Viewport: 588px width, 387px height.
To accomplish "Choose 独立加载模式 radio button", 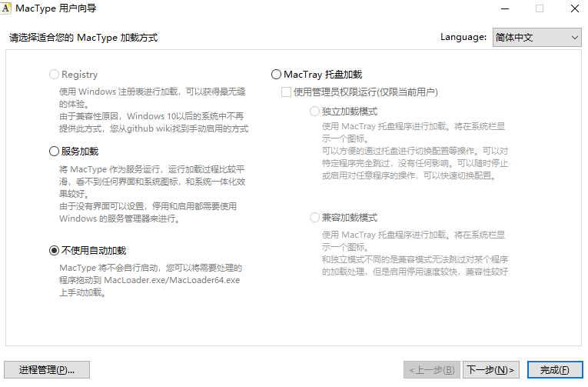I will click(314, 111).
